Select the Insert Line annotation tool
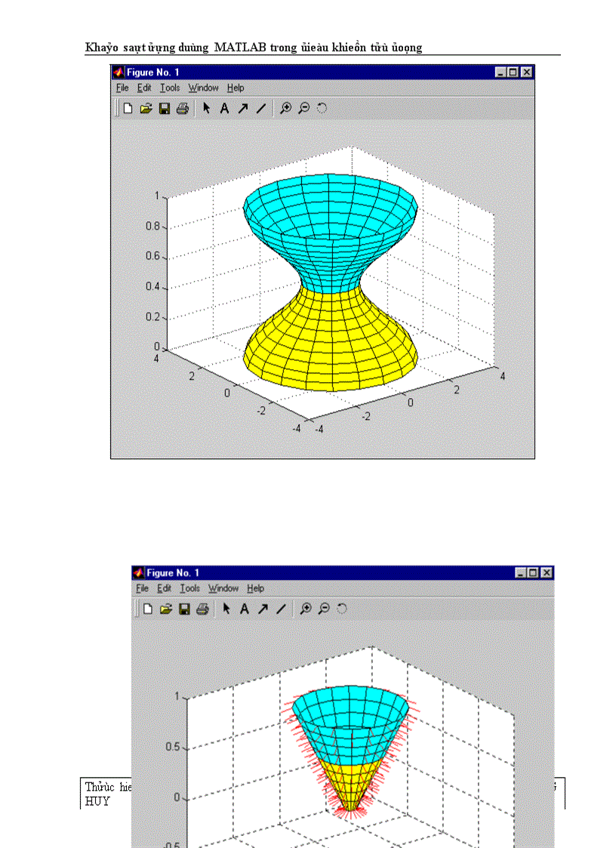616x848 pixels. click(260, 108)
